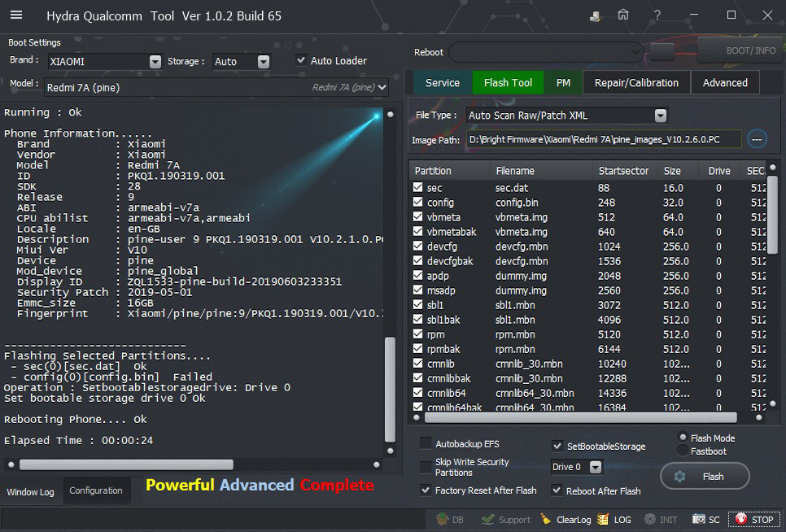The image size is (786, 532).
Task: Switch to Window Log tab
Action: pyautogui.click(x=31, y=492)
